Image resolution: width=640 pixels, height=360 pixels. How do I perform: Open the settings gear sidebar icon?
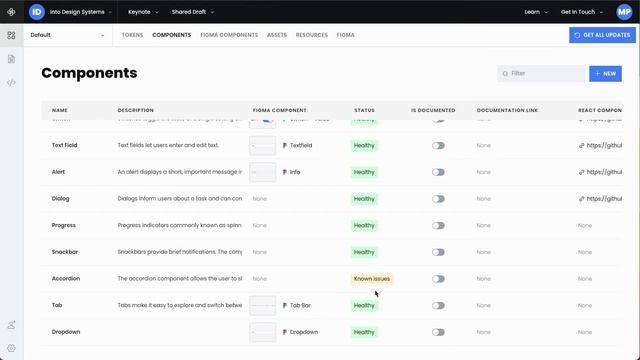tap(11, 348)
